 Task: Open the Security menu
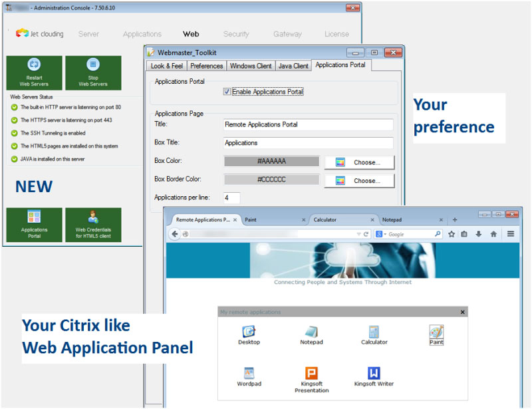(x=237, y=33)
